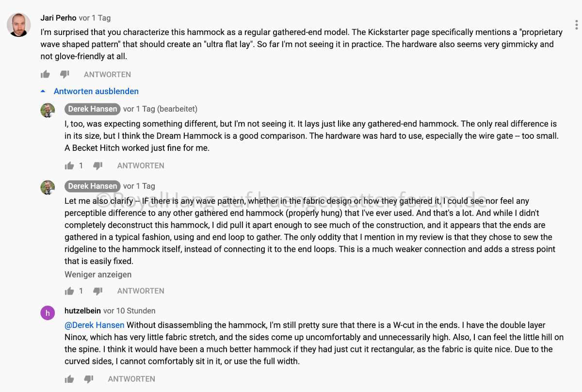Image resolution: width=582 pixels, height=392 pixels.
Task: Like Derek Hansen's first reply
Action: tap(69, 165)
